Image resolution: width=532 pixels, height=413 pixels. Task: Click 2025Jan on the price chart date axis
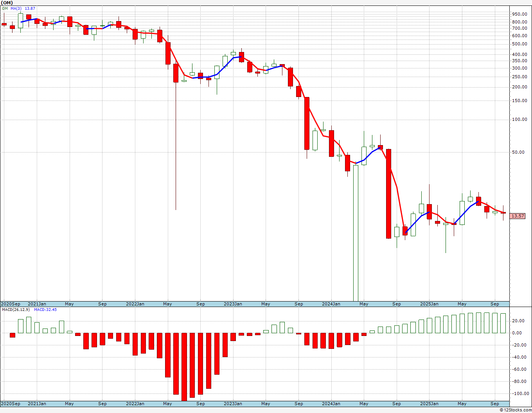point(429,304)
